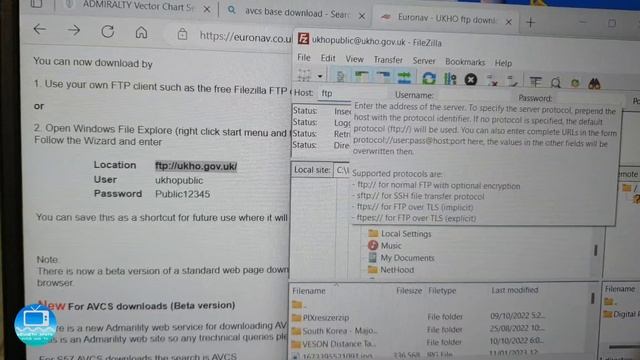640x360 pixels.
Task: Go forward in browser
Action: (x=74, y=30)
